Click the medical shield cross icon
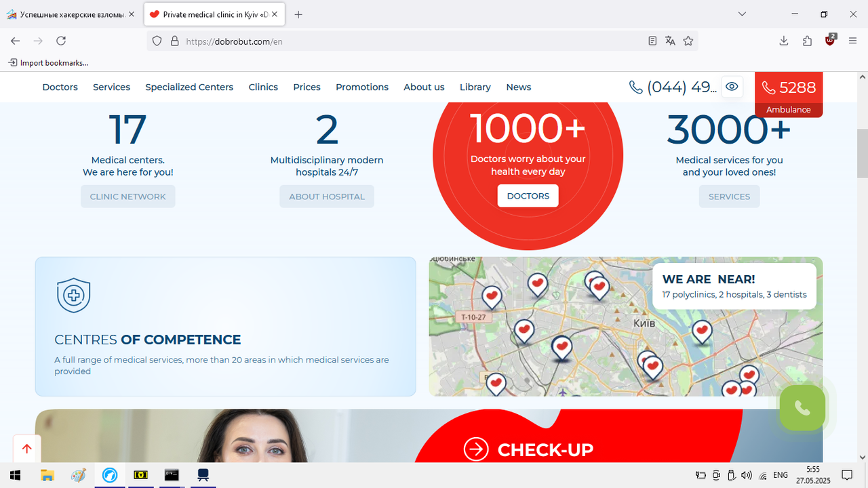The width and height of the screenshot is (868, 488). tap(74, 296)
